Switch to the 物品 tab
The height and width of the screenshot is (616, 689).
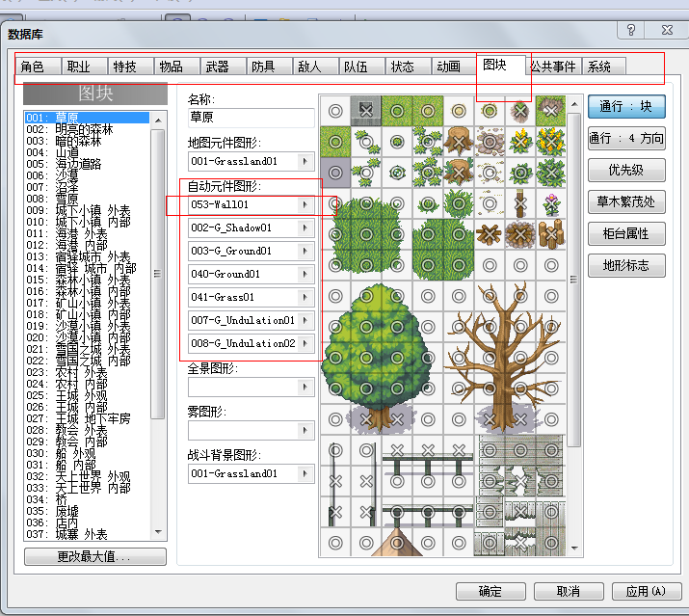click(176, 67)
